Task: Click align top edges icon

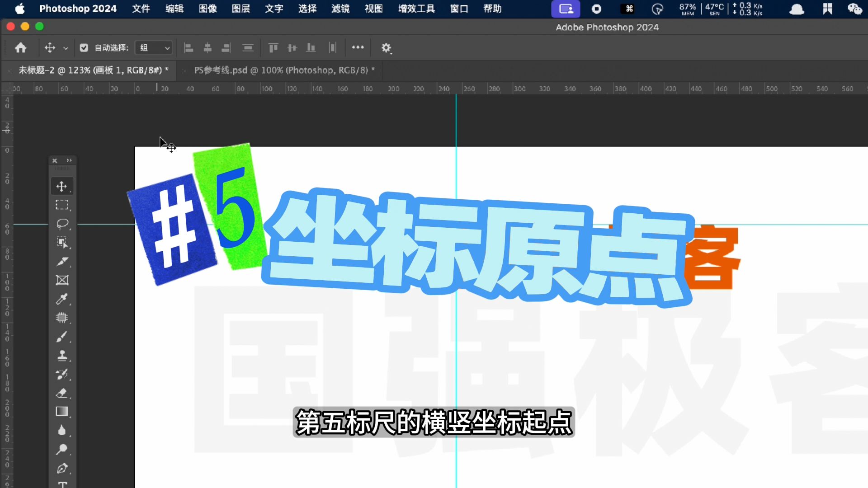Action: [273, 47]
